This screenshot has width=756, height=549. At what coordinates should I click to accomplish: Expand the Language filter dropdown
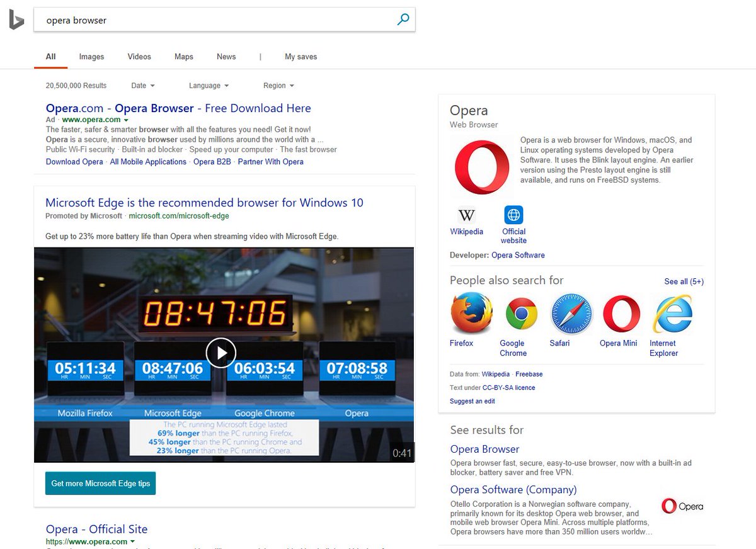point(209,86)
